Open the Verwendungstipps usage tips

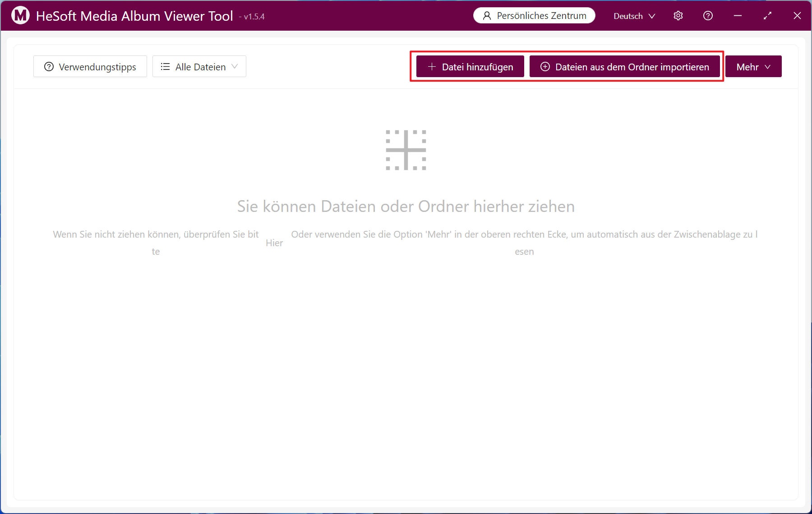pos(90,67)
